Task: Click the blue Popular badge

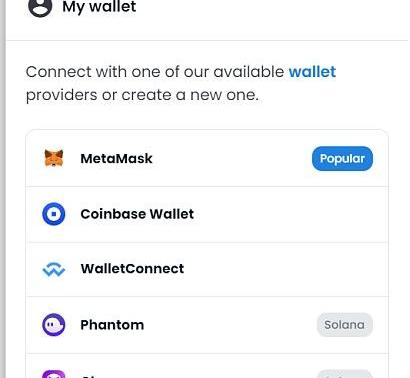Action: pyautogui.click(x=342, y=158)
